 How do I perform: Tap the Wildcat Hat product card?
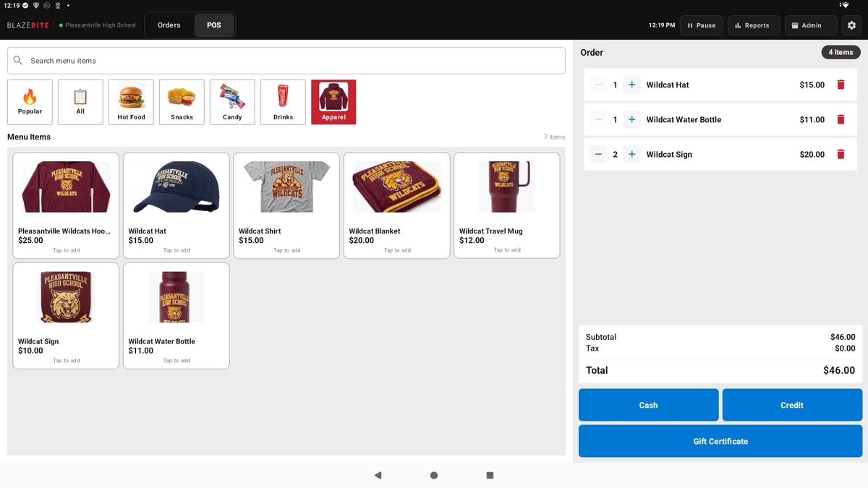click(176, 205)
